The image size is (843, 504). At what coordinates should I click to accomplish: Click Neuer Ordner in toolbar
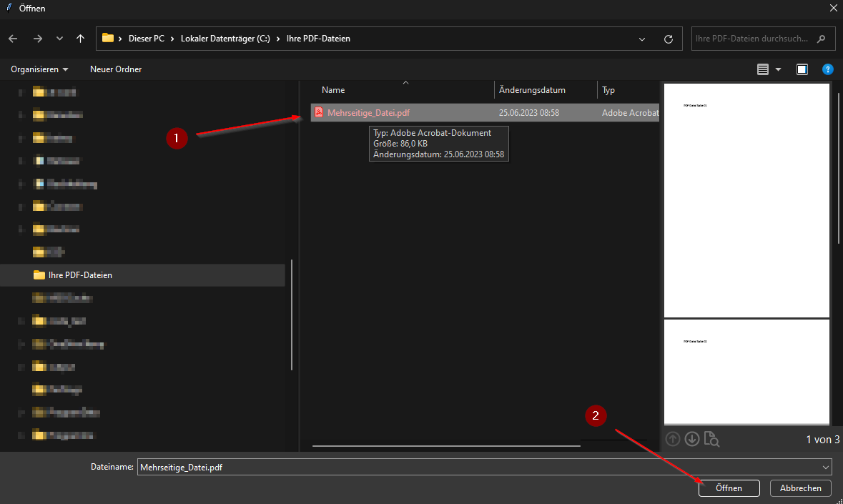pos(116,69)
